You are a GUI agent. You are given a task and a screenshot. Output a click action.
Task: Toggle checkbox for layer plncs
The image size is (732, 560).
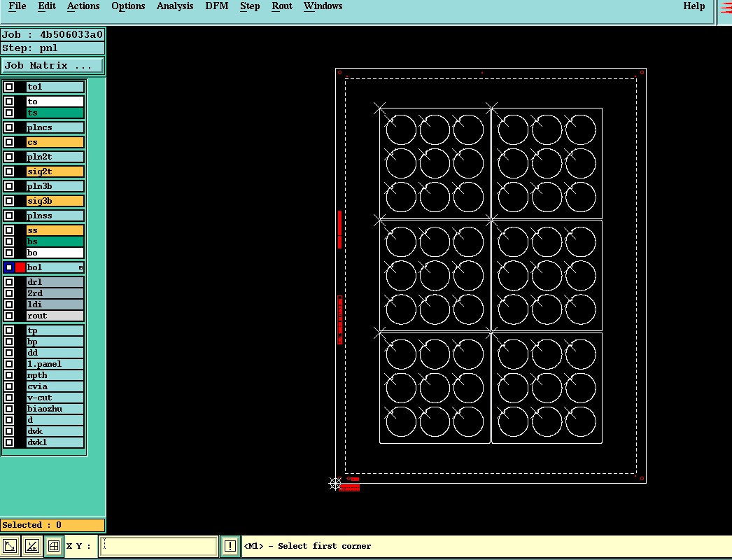click(9, 127)
